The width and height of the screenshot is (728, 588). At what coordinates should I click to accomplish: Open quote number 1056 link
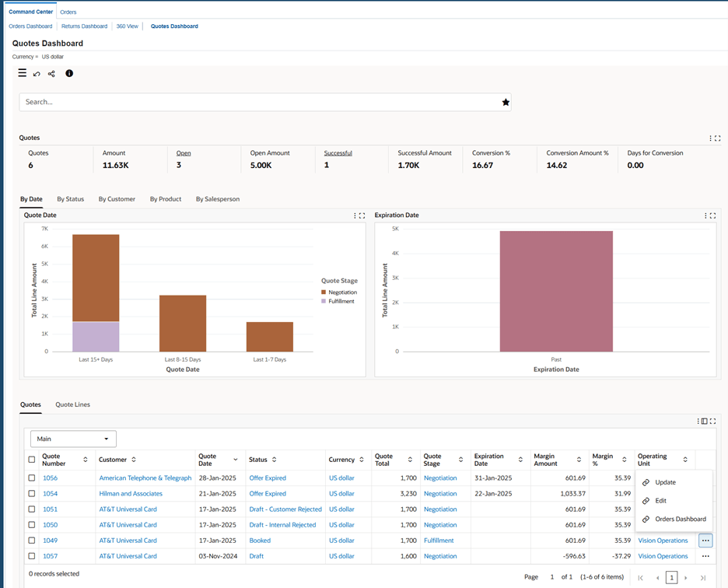tap(50, 478)
